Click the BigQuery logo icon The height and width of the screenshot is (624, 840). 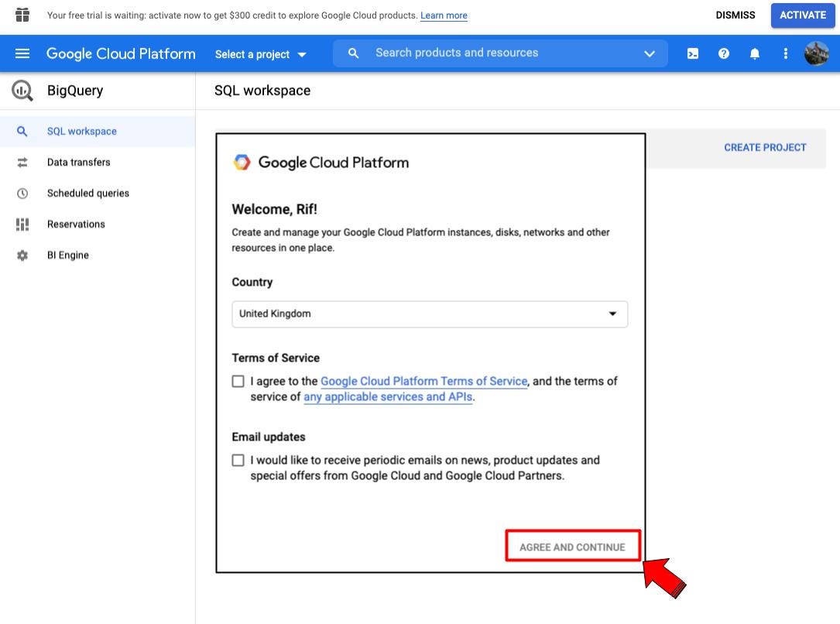tap(22, 91)
